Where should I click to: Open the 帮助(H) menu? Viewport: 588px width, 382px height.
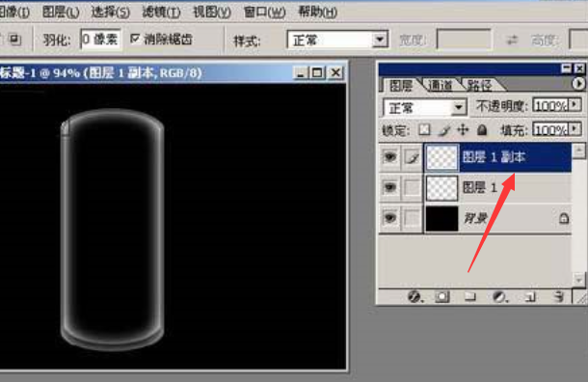pos(318,12)
